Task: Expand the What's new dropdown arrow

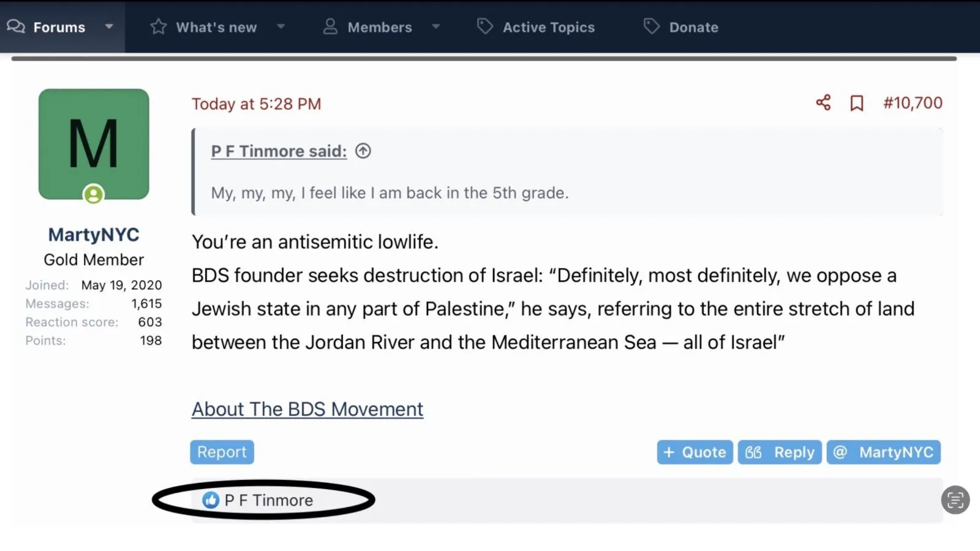Action: [x=281, y=27]
